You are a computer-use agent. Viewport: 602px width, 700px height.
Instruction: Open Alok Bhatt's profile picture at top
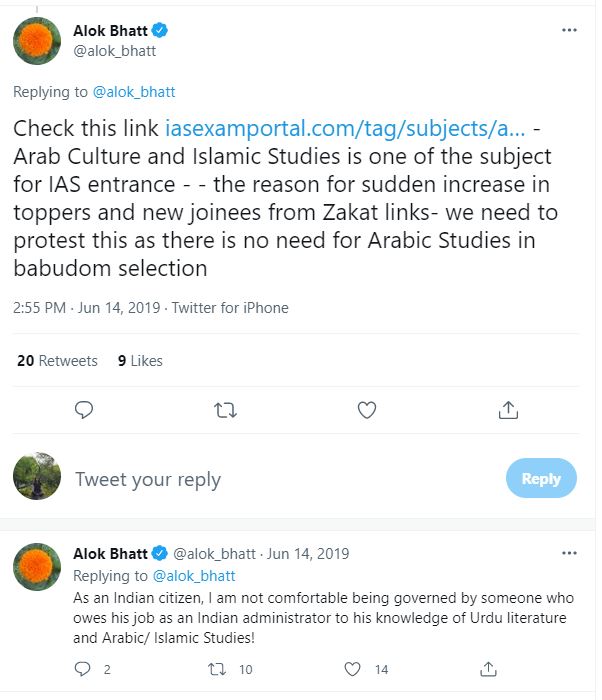[x=37, y=41]
